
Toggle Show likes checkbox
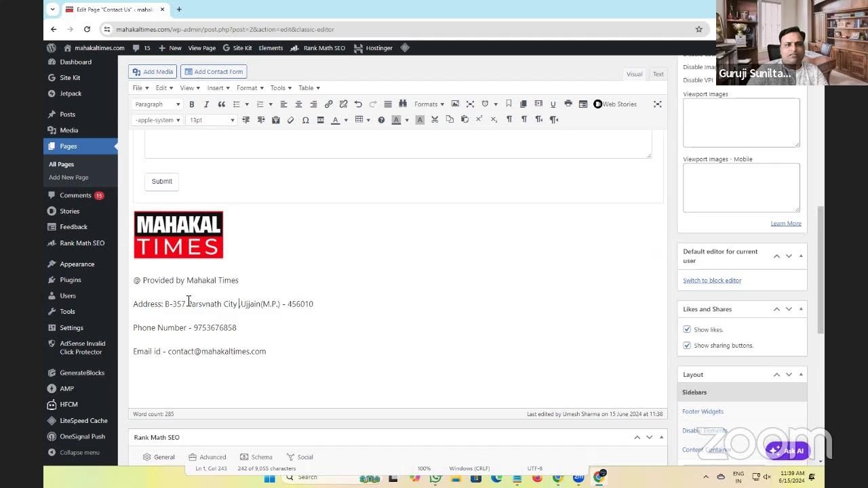(687, 329)
